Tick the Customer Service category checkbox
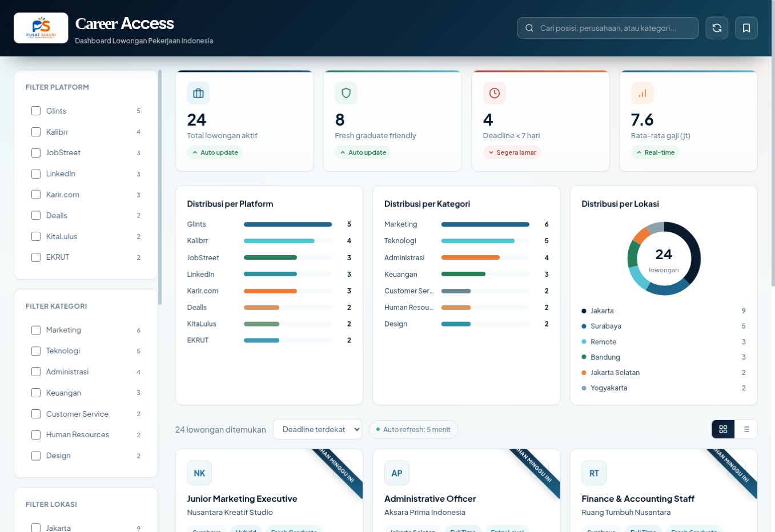Viewport: 775px width, 532px height. point(36,414)
